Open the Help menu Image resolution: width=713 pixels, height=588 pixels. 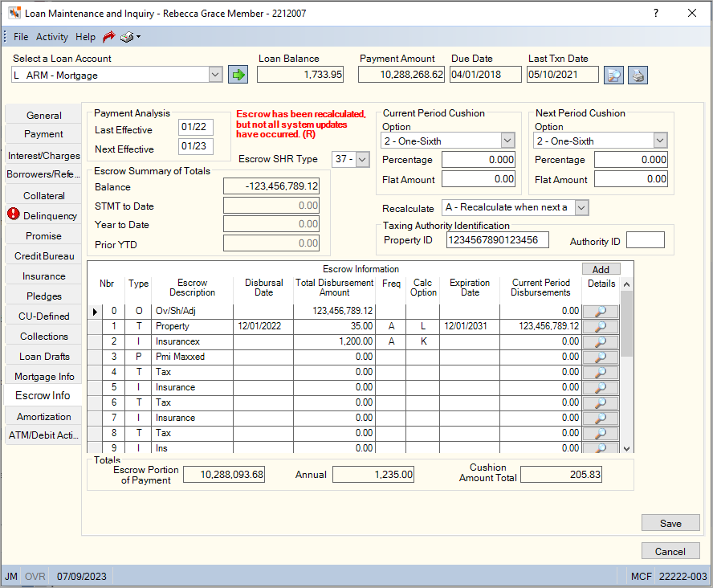coord(85,37)
